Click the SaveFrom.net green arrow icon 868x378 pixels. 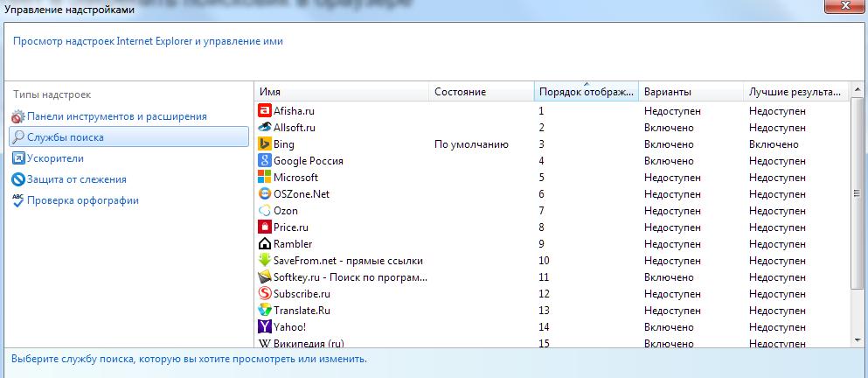(265, 261)
